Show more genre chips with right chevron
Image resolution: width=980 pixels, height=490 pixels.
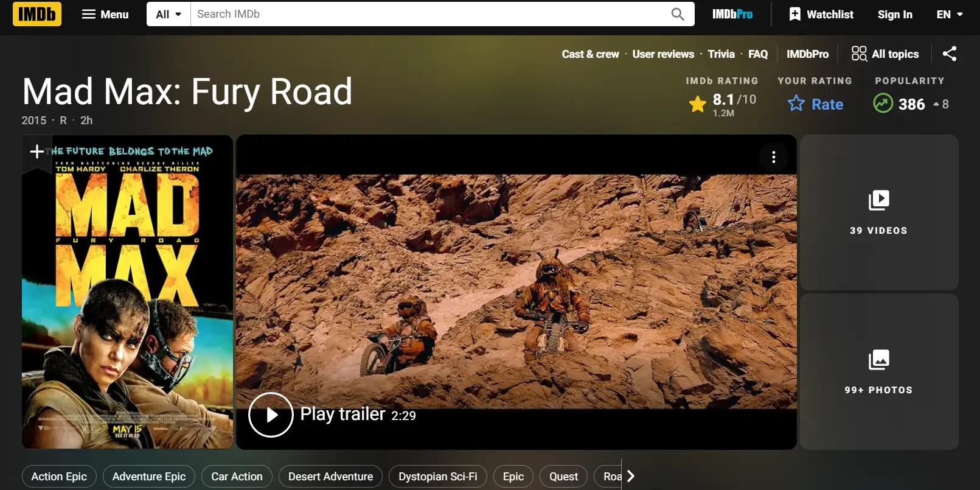[630, 476]
